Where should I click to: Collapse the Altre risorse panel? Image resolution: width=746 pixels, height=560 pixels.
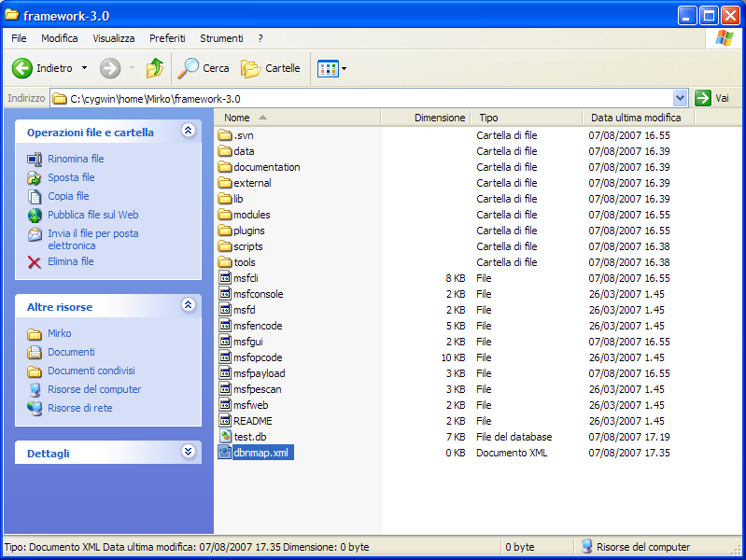189,304
